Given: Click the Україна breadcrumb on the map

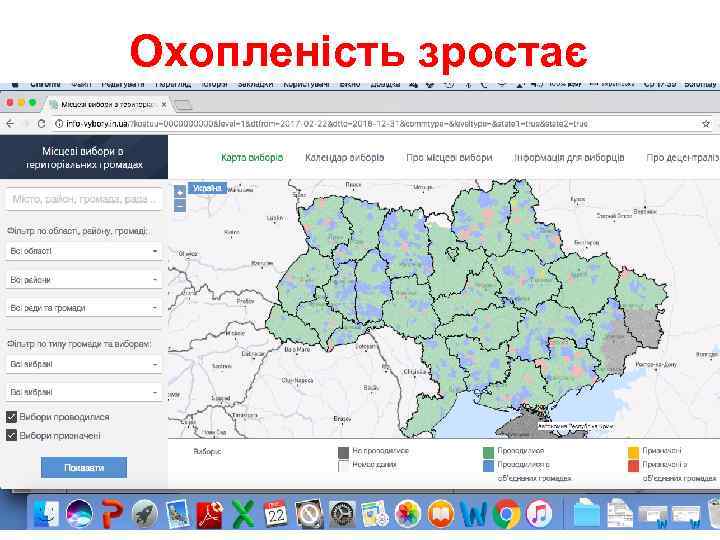Looking at the screenshot, I should click(207, 188).
